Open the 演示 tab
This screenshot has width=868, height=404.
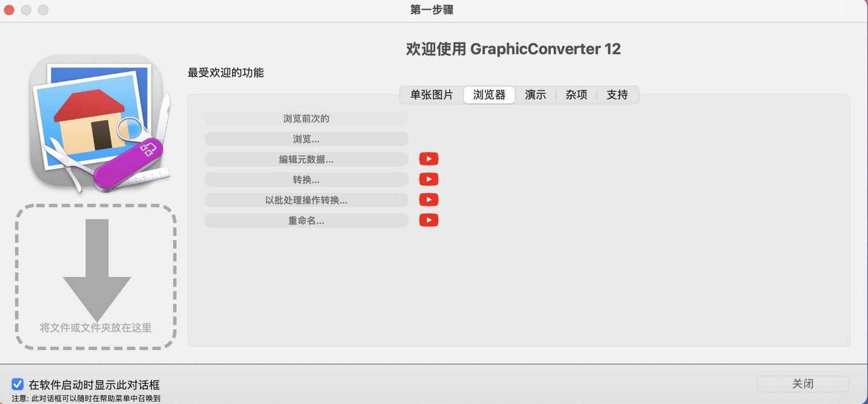[x=536, y=95]
